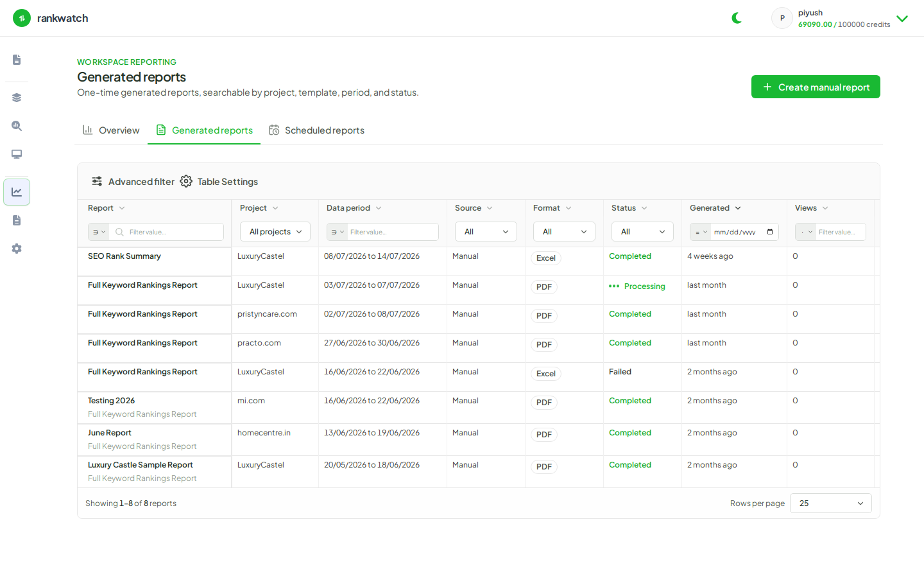This screenshot has height=578, width=924.
Task: Sort by the Report column header
Action: point(107,208)
